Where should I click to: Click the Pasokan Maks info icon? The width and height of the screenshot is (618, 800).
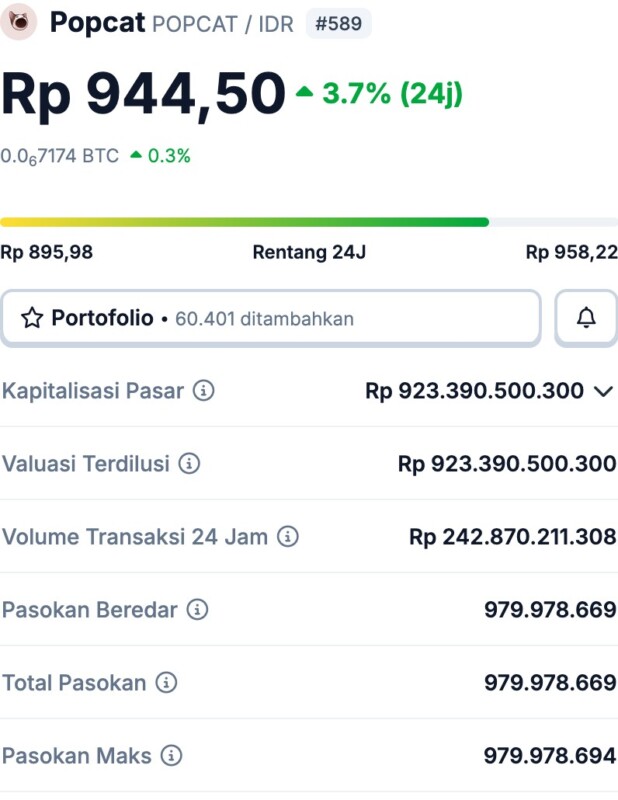[x=171, y=755]
